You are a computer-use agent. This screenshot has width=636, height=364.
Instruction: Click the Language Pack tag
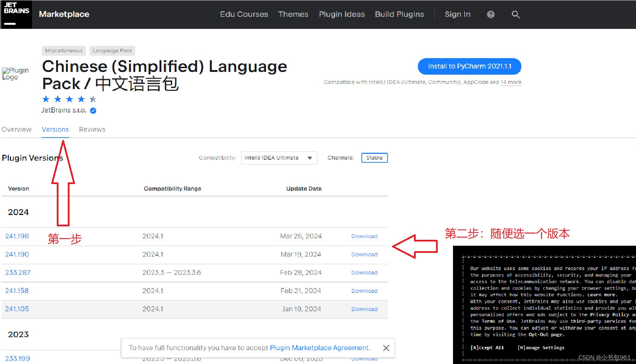point(112,51)
